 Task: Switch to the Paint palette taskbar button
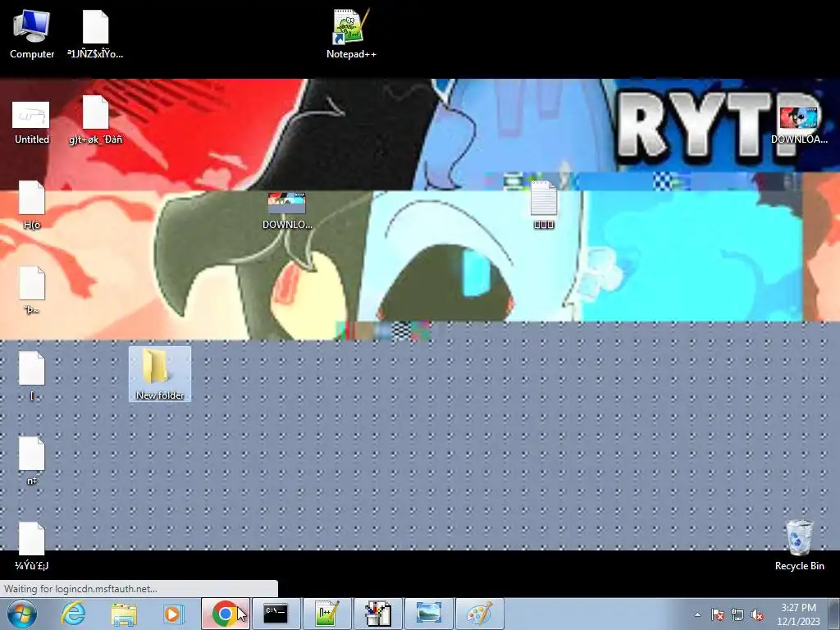[x=479, y=614]
